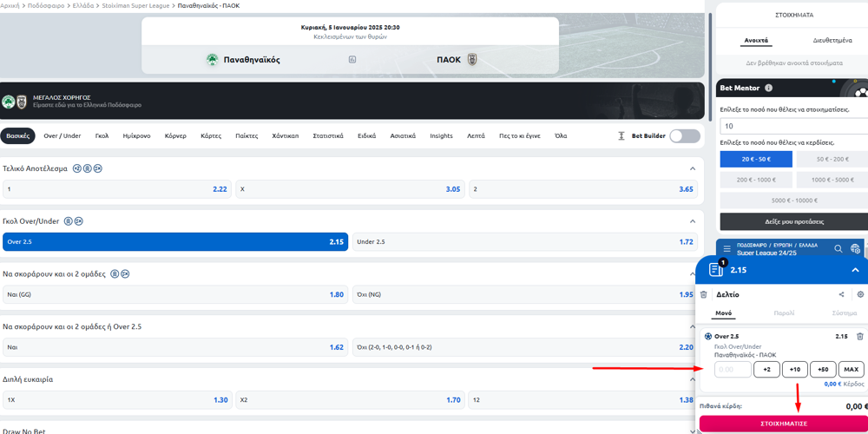Viewport: 868px width, 434px height.
Task: Add +50 to the stake
Action: point(823,369)
